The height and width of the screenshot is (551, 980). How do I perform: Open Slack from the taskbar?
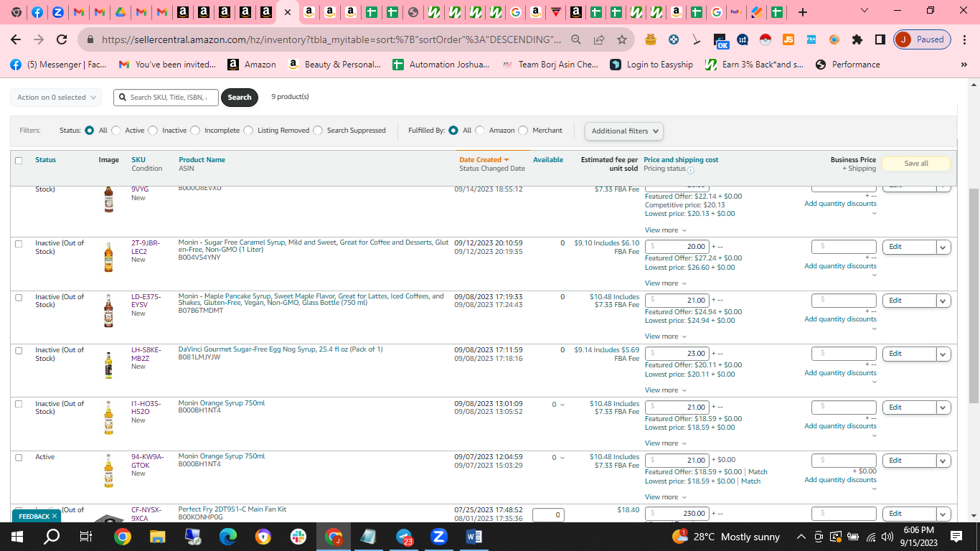[x=298, y=536]
